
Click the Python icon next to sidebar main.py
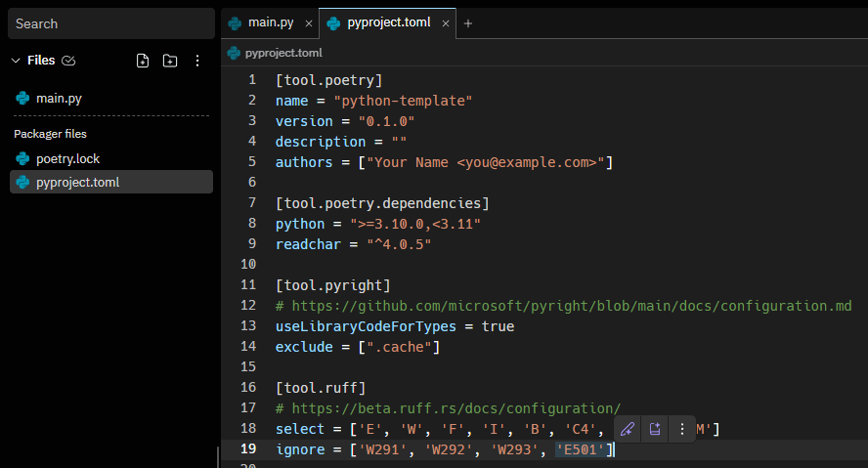tap(22, 99)
